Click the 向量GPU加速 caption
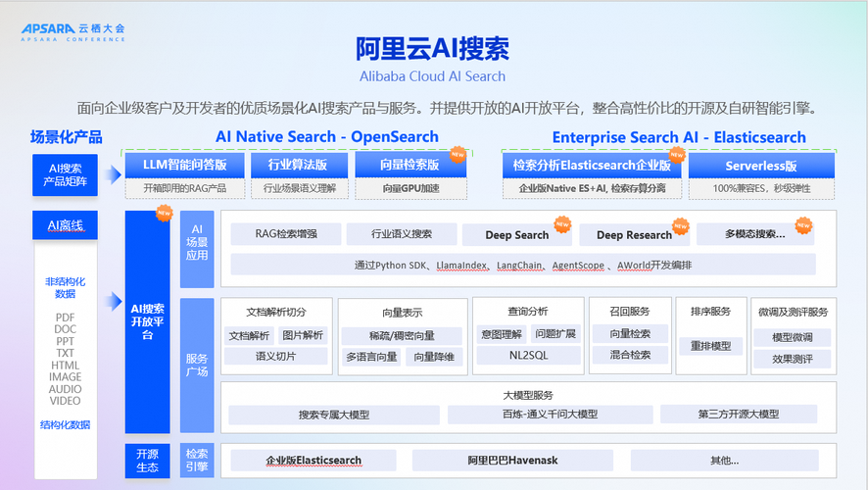Screen dimensions: 868x490 (410, 188)
